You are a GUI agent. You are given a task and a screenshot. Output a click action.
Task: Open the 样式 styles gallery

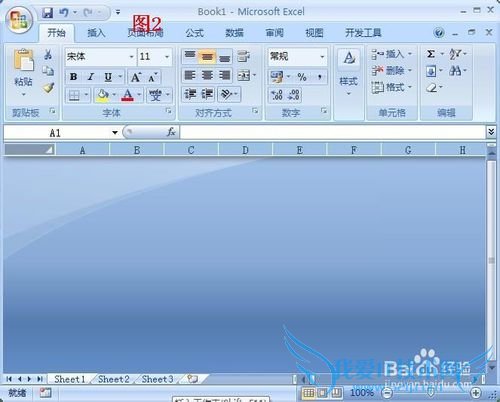tap(349, 72)
